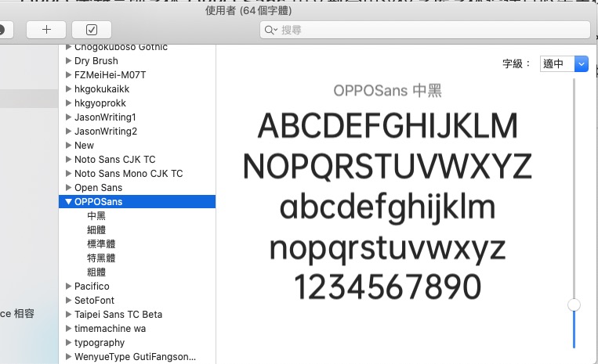Screen dimensions: 598x364
Task: Select the Pacifico font name
Action: tap(92, 287)
